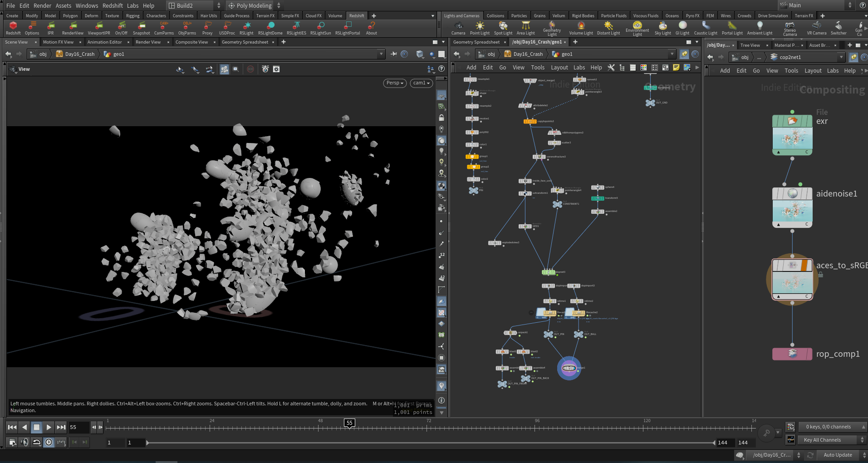This screenshot has height=463, width=868.
Task: Select the Rigid Bodies shelf tab
Action: point(583,16)
